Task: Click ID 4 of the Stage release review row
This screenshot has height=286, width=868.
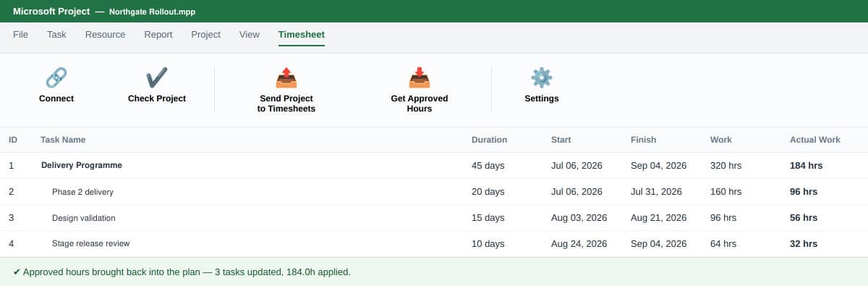Action: click(11, 244)
